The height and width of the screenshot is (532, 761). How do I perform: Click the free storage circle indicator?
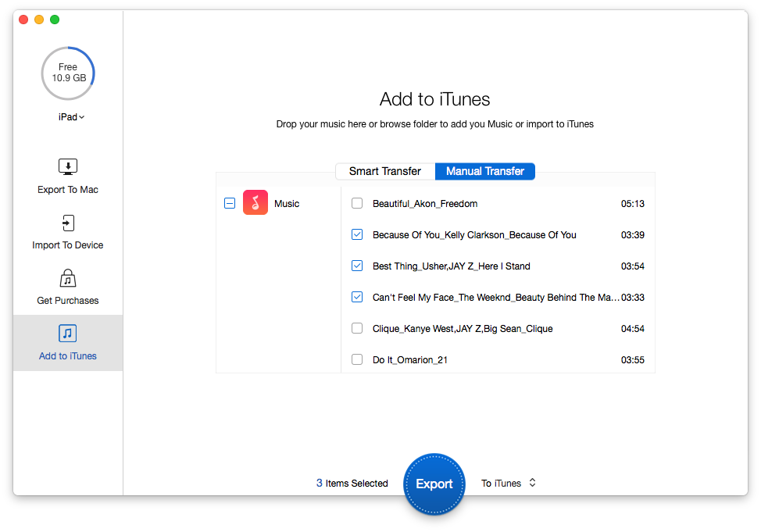coord(68,73)
